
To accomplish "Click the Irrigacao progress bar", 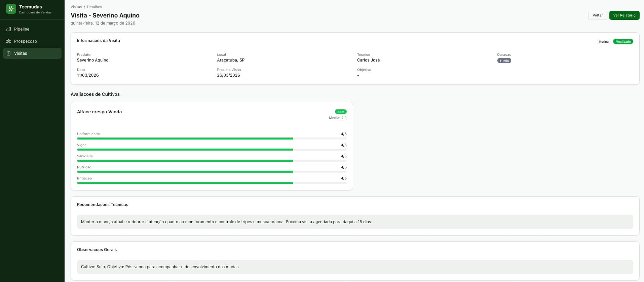I will point(212,183).
